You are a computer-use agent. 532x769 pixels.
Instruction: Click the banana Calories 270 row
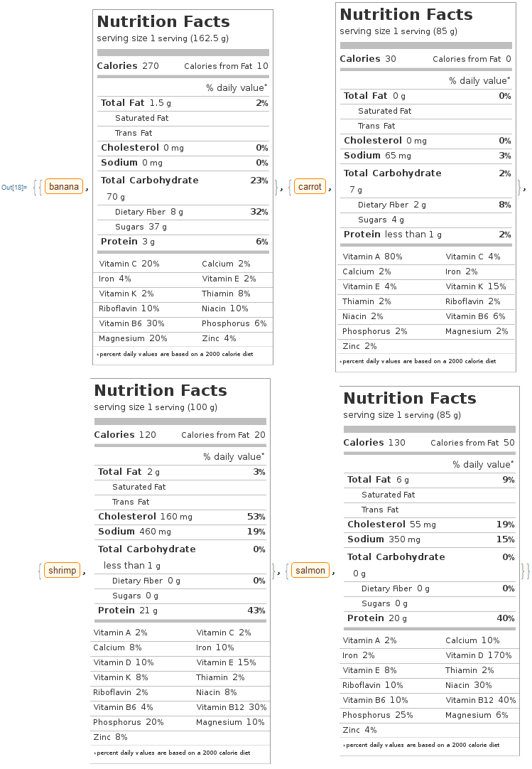pyautogui.click(x=183, y=65)
